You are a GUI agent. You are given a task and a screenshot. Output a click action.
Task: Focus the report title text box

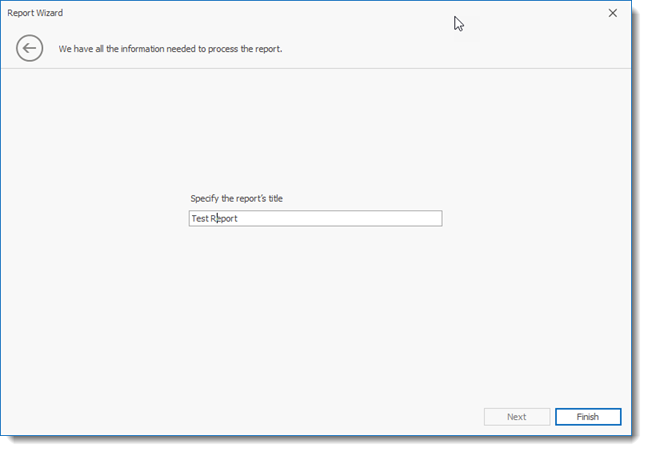click(x=315, y=218)
